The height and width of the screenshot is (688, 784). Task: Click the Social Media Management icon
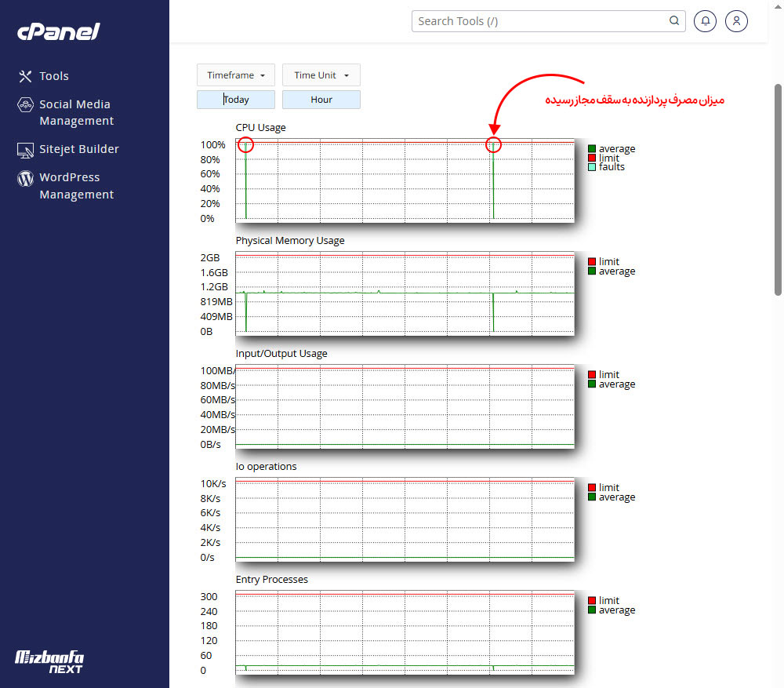pos(25,105)
